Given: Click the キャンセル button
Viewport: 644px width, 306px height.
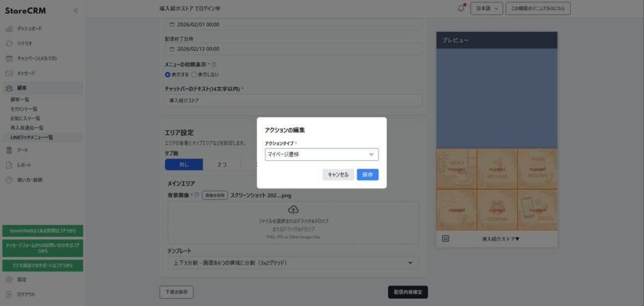Looking at the screenshot, I should pyautogui.click(x=338, y=175).
